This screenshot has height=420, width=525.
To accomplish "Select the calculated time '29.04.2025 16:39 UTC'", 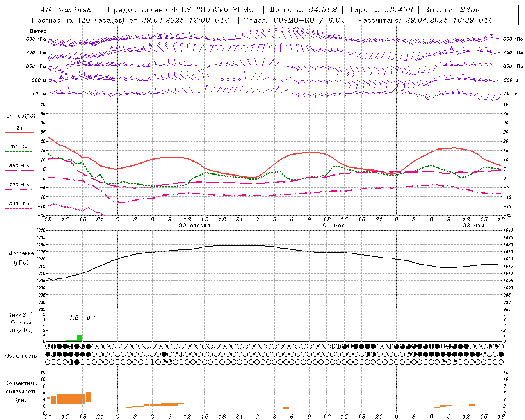I will (450, 20).
